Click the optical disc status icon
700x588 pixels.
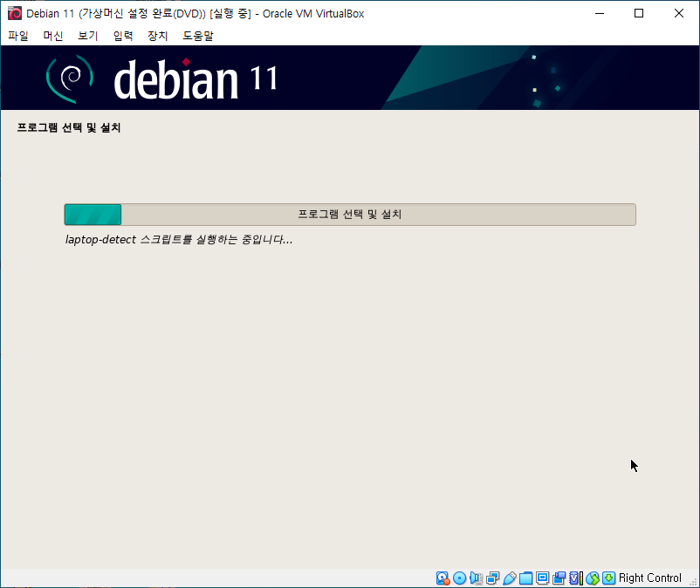[459, 578]
